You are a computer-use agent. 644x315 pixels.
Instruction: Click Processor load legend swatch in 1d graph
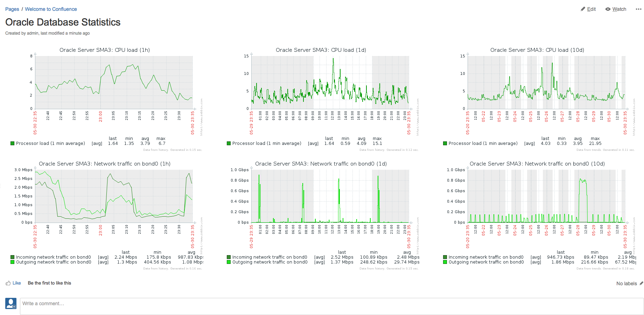tap(229, 143)
